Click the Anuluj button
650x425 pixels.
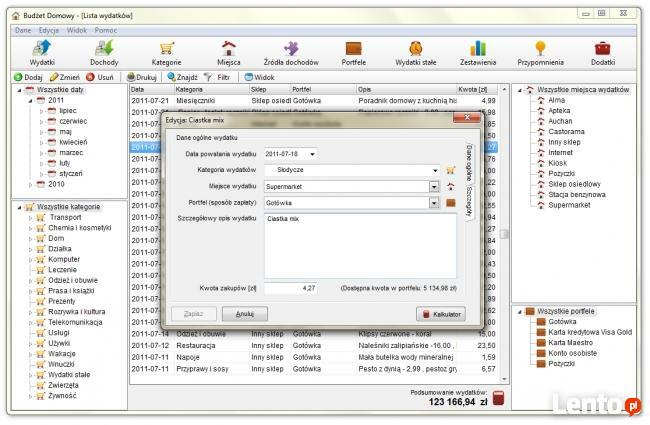pos(244,314)
